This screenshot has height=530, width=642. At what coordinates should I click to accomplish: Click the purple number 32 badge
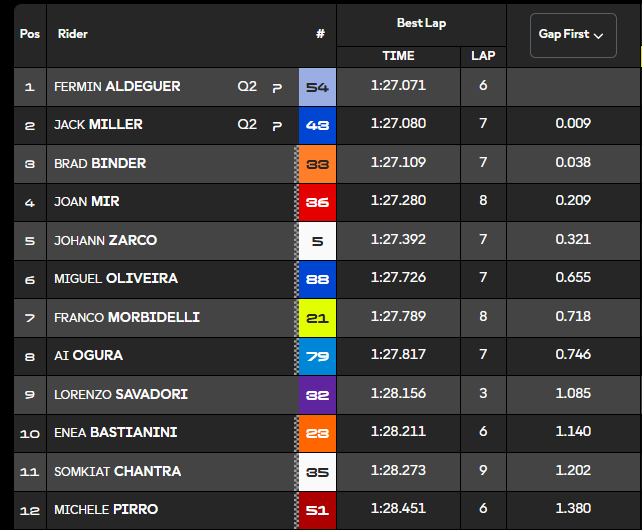[317, 395]
